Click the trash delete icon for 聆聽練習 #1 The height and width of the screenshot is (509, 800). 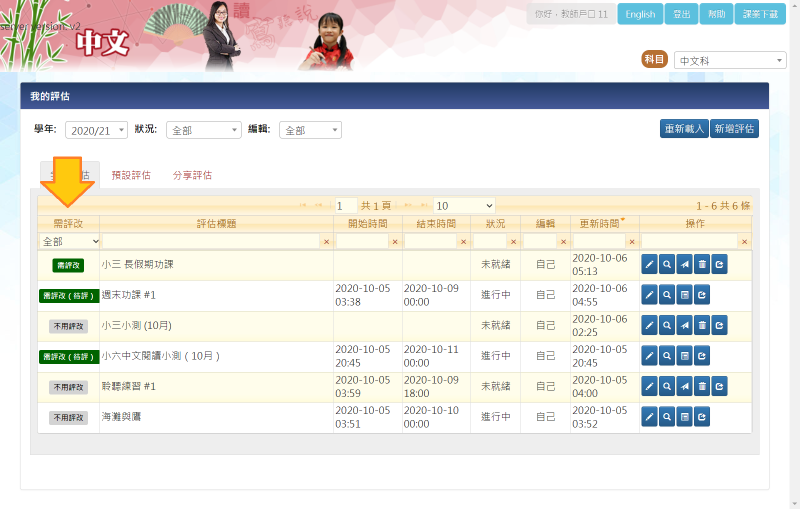(x=702, y=387)
